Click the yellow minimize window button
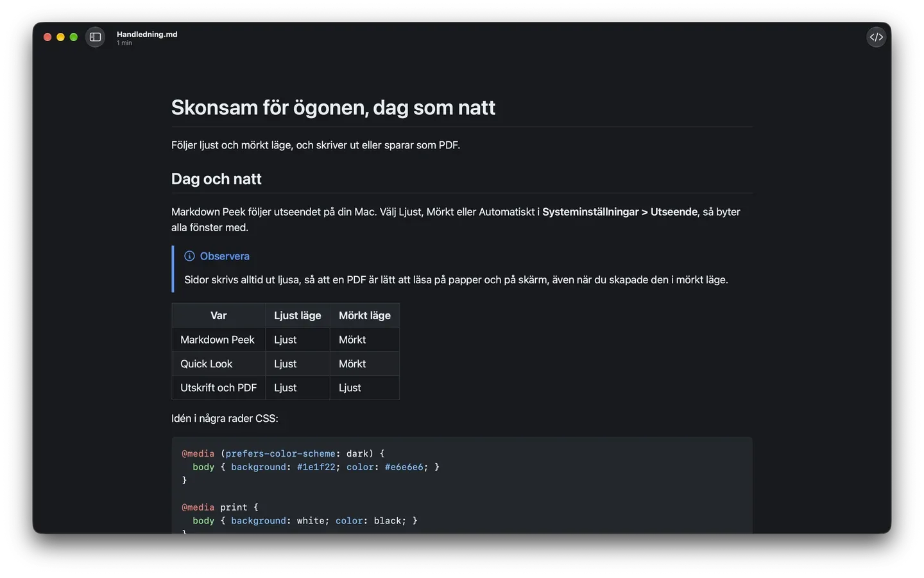The height and width of the screenshot is (578, 924). click(60, 37)
